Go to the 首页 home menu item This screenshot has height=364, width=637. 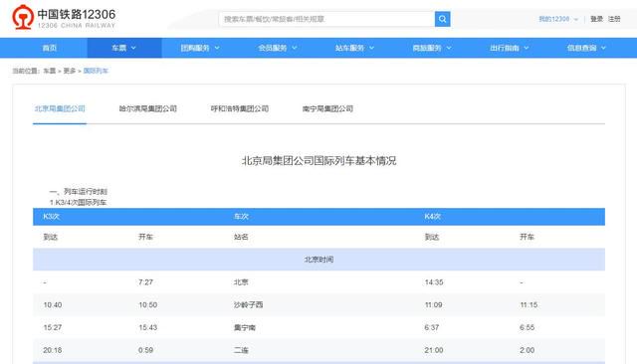coord(50,48)
